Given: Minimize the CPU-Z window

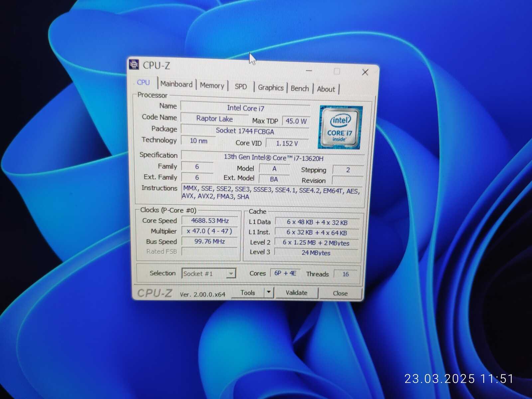Looking at the screenshot, I should pyautogui.click(x=309, y=70).
